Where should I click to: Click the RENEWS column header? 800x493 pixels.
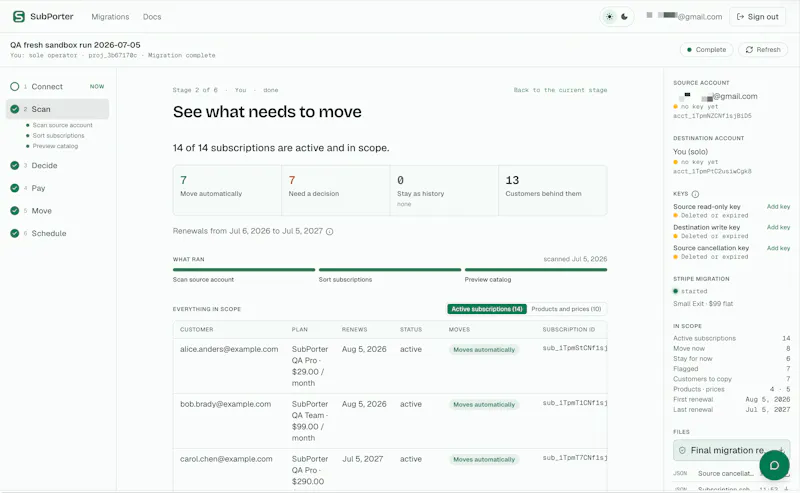pyautogui.click(x=354, y=330)
